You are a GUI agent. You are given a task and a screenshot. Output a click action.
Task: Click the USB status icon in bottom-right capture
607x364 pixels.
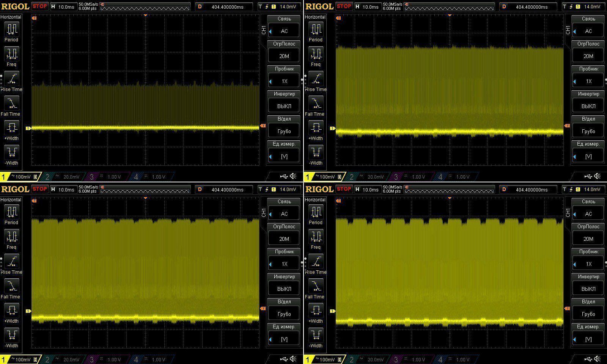(588, 359)
